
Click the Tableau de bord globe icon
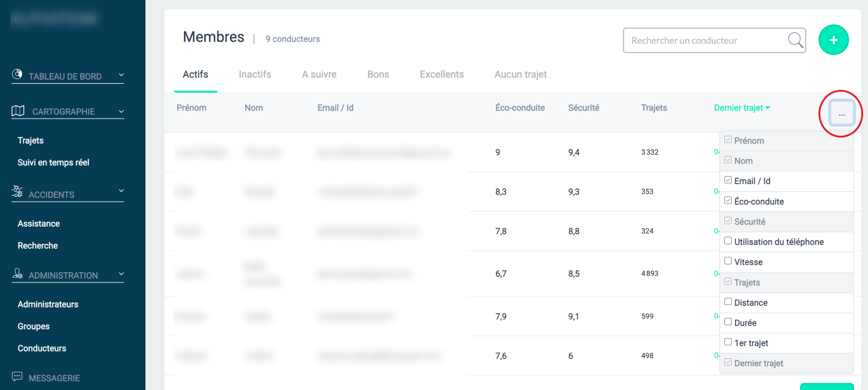pyautogui.click(x=17, y=74)
